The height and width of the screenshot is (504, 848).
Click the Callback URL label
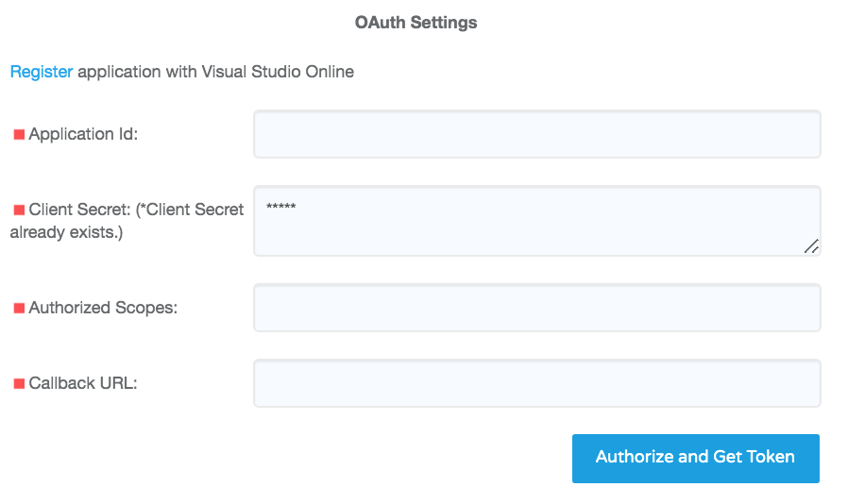click(83, 383)
